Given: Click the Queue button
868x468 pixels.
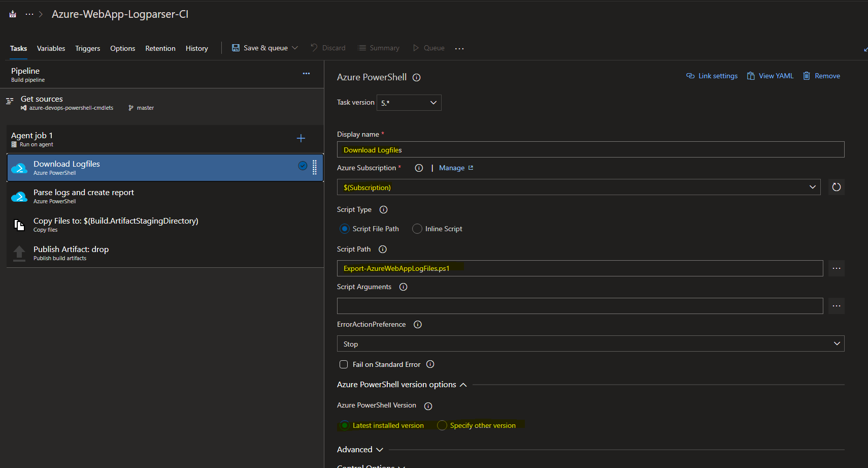Looking at the screenshot, I should (428, 48).
